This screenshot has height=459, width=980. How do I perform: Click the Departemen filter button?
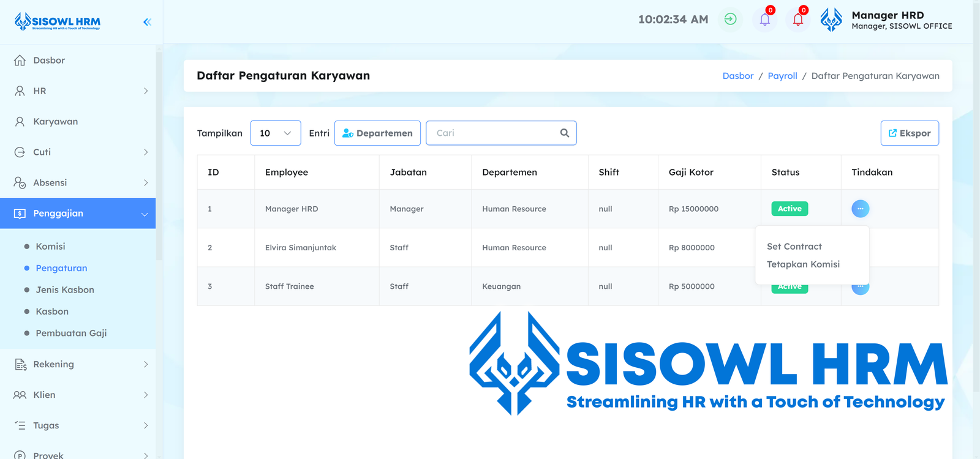point(377,133)
